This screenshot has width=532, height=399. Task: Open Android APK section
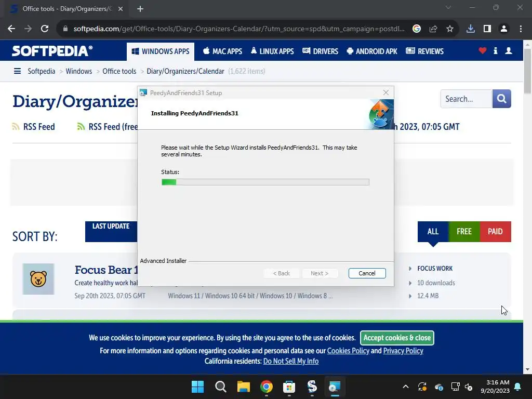point(372,51)
